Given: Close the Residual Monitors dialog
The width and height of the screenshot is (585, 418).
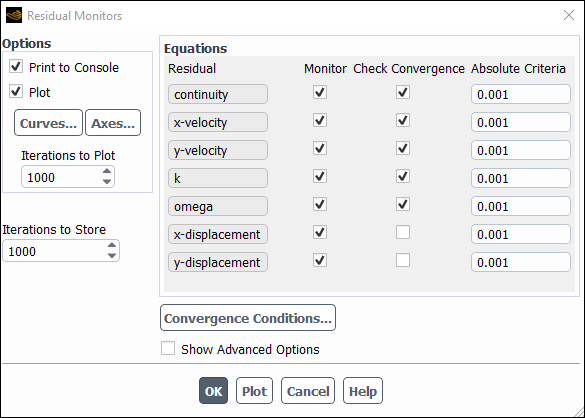Looking at the screenshot, I should tap(569, 15).
